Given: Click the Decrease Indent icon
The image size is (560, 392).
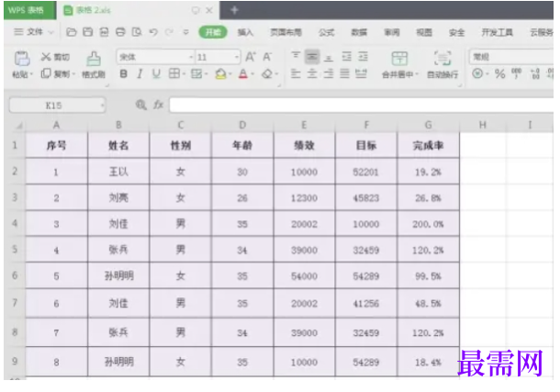Looking at the screenshot, I should coord(346,56).
